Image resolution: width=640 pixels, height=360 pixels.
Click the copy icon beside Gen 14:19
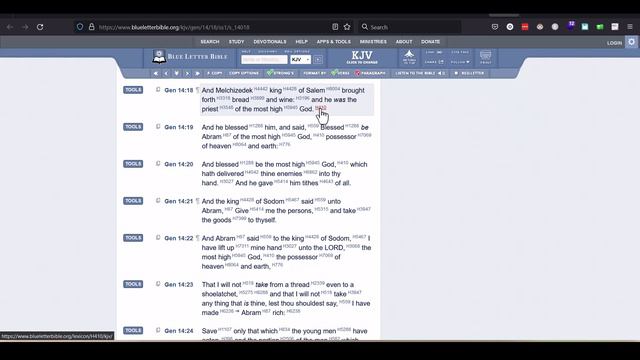click(158, 127)
